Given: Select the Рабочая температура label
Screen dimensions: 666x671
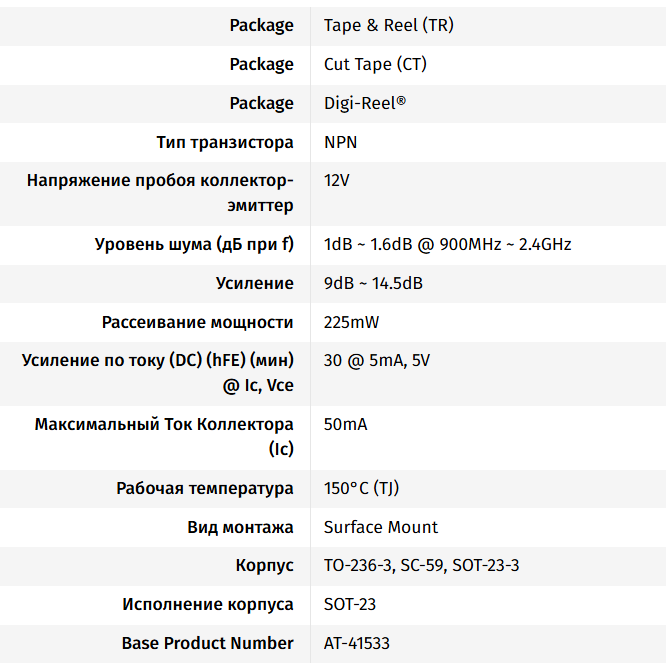Looking at the screenshot, I should 205,488.
